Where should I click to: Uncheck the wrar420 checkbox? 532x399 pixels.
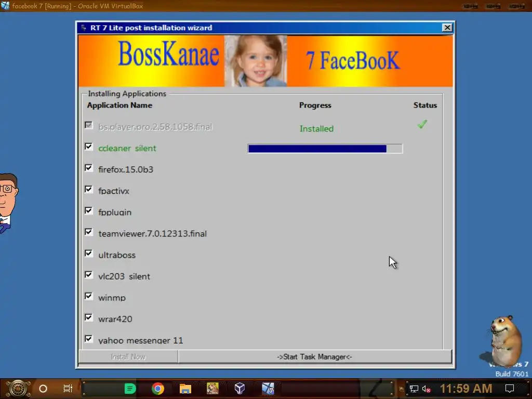[x=88, y=317]
